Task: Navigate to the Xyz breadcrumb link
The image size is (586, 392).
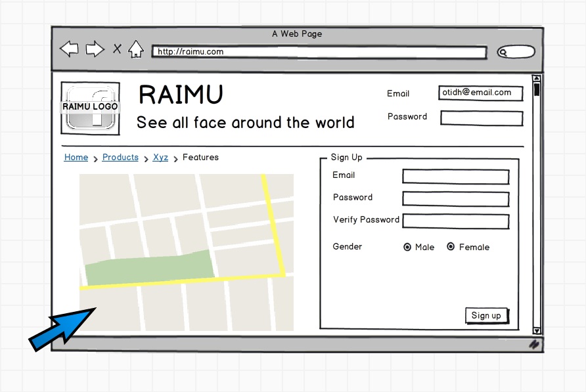Action: [x=160, y=158]
